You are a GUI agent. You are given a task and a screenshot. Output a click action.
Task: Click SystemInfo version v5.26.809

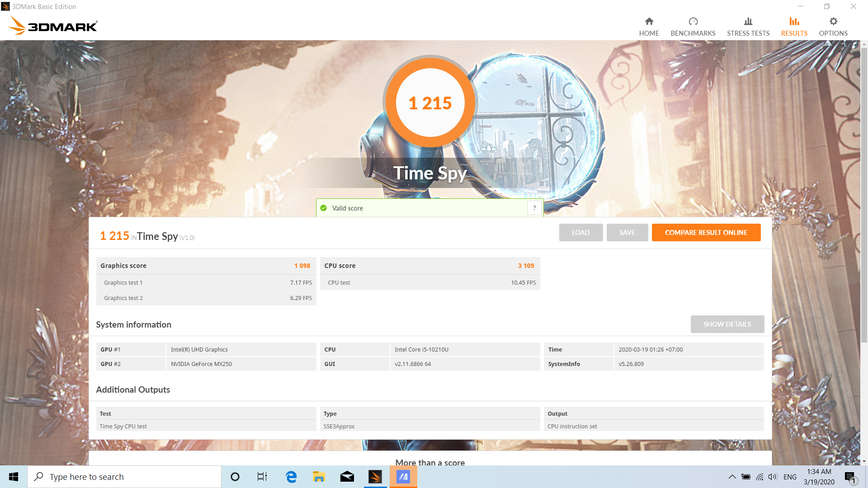point(631,364)
